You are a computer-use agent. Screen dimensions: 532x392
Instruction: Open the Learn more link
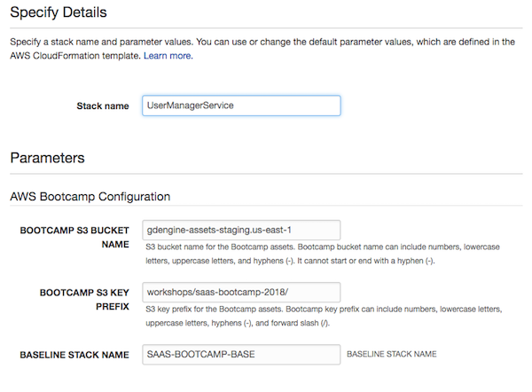coord(168,56)
